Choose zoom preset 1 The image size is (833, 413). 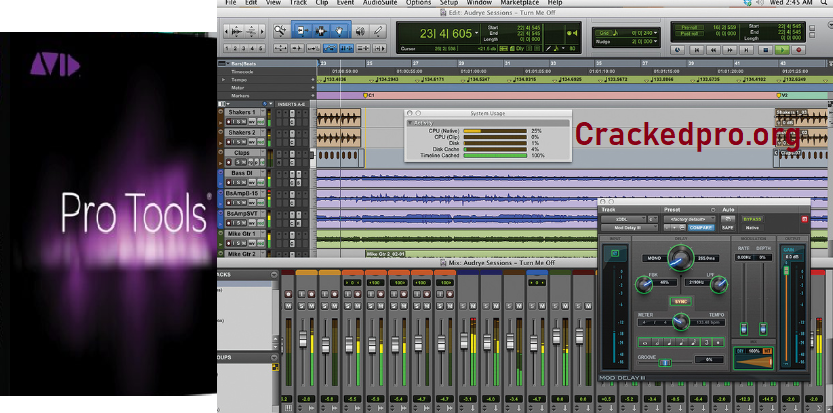[x=227, y=48]
